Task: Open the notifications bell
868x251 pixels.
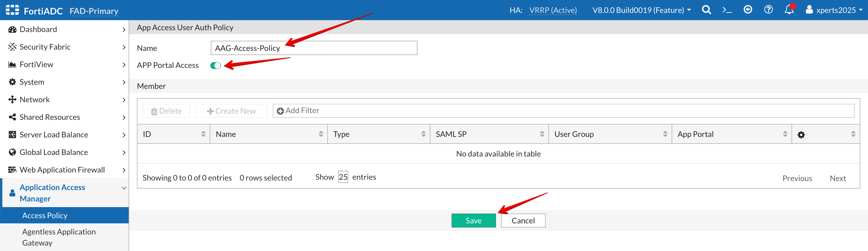Action: point(789,10)
